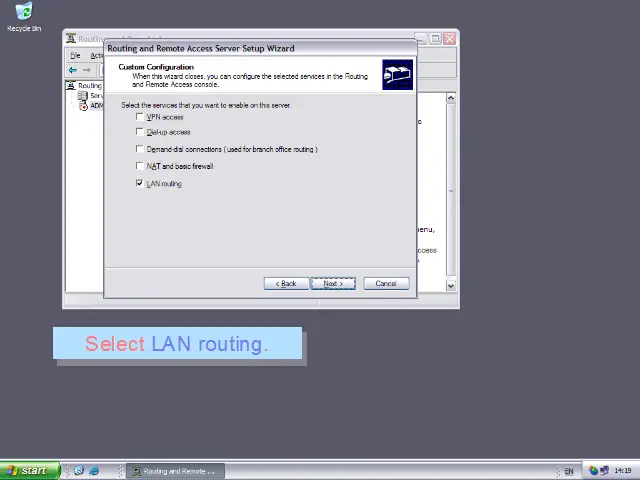Enable the VPN access checkbox
This screenshot has height=480, width=640.
[x=140, y=117]
